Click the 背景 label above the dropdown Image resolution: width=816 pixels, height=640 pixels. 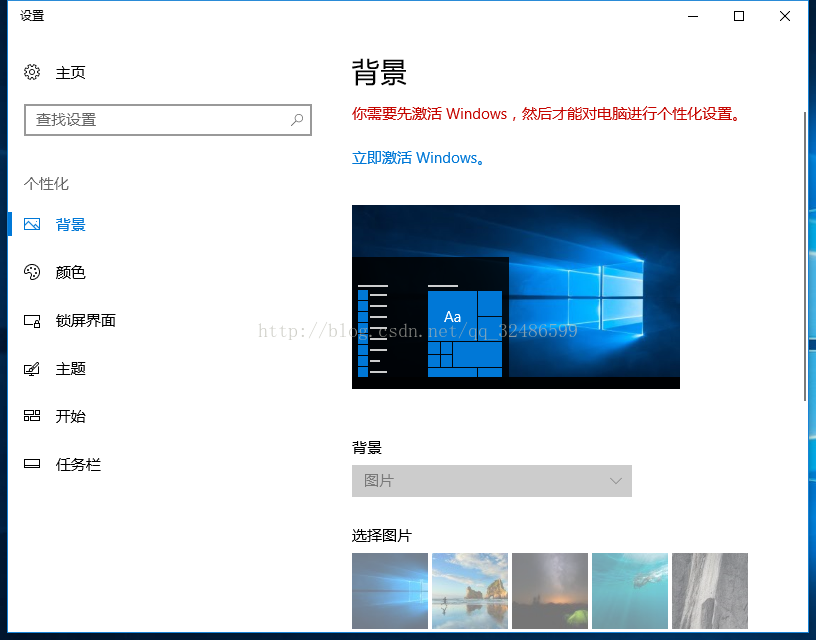[x=367, y=447]
